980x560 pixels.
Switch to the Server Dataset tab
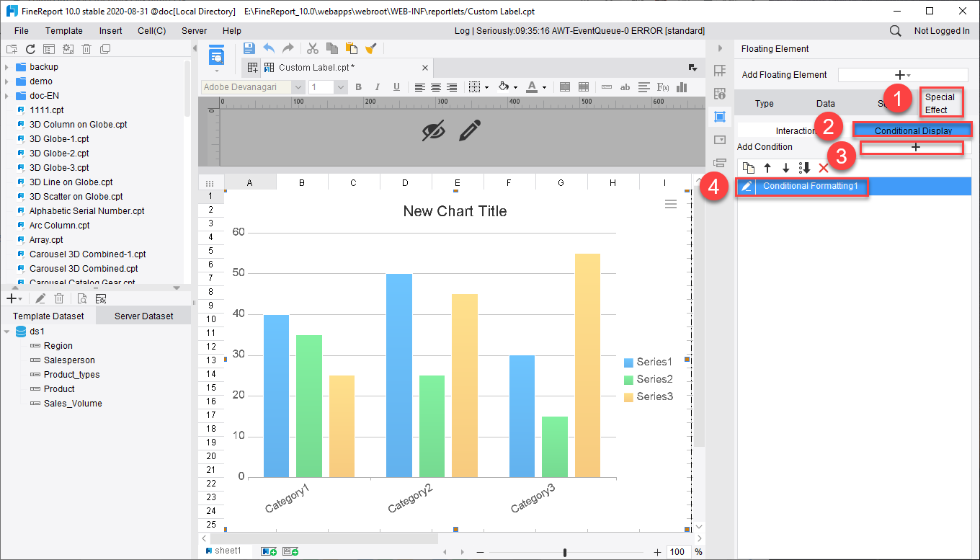[143, 316]
